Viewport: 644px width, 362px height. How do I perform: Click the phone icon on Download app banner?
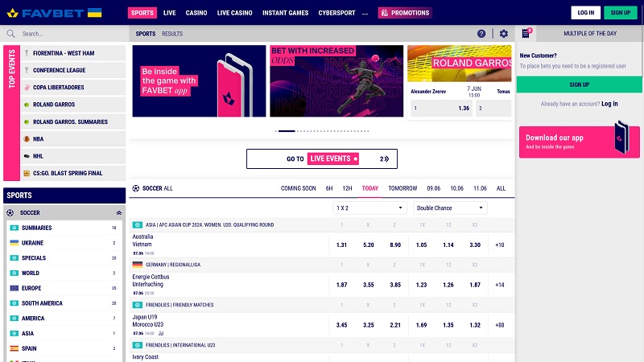click(x=621, y=138)
